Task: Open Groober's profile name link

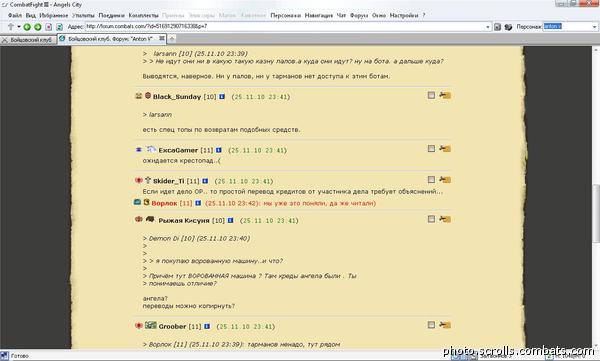Action: [173, 327]
